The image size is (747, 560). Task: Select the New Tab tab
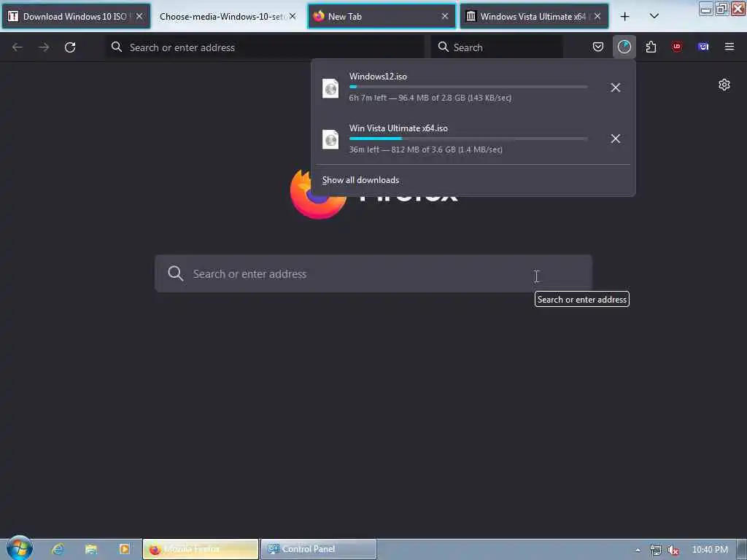[x=382, y=16]
